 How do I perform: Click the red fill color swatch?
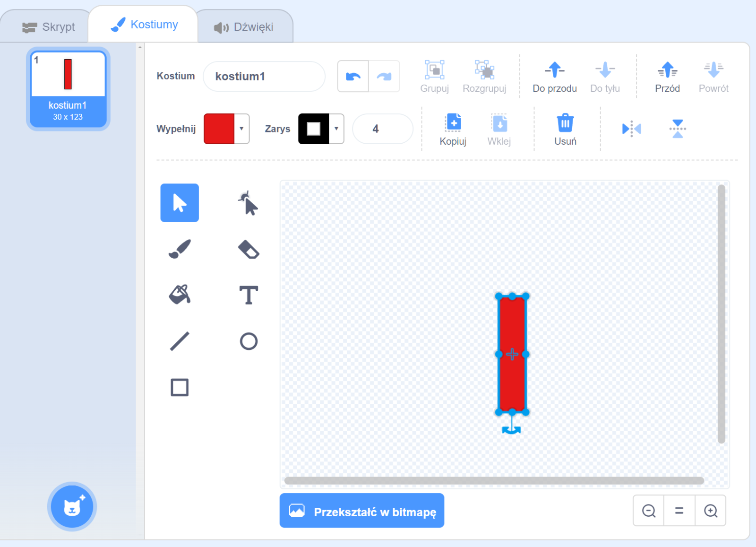[219, 129]
